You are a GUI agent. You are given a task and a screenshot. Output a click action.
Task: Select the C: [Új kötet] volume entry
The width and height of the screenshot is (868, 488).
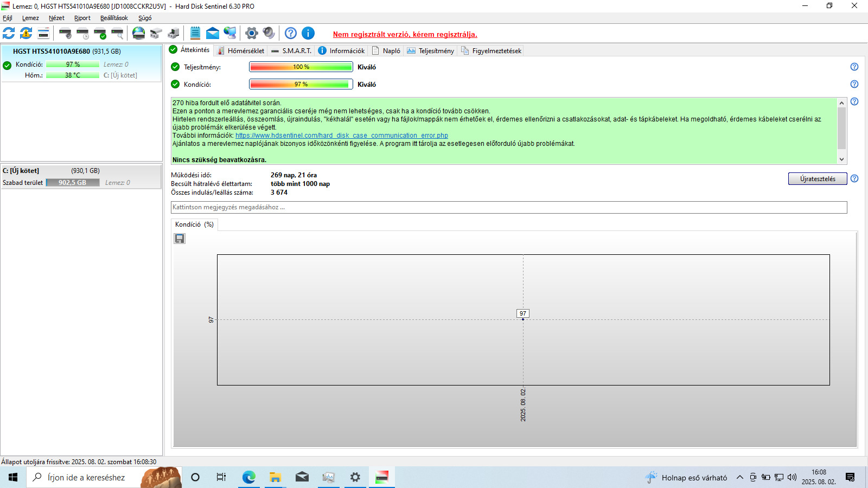[x=81, y=176]
